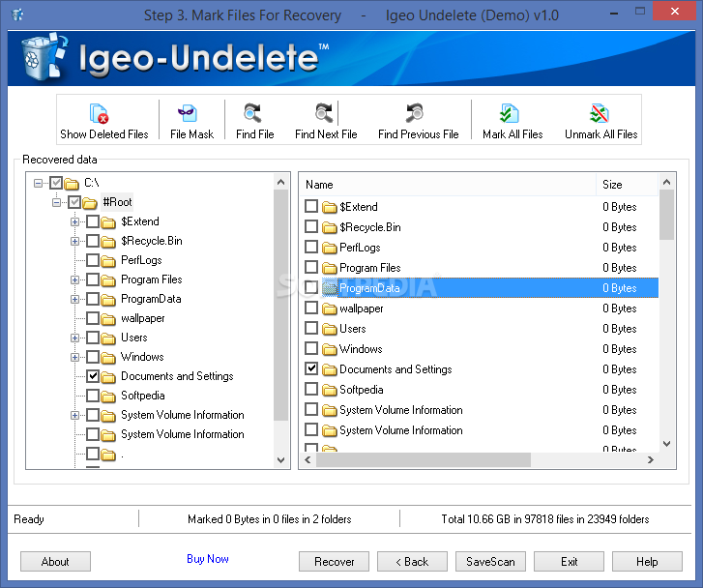Click the Documents and Settings folder icon in list

coord(330,369)
